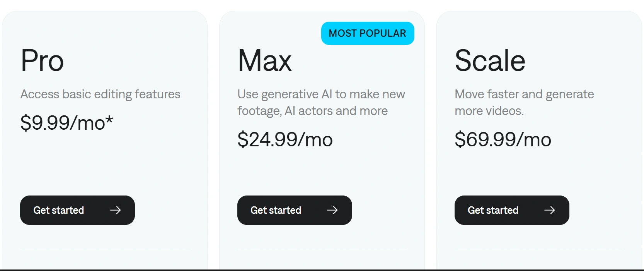Select the Max plan heading
Viewport: 644px width, 271px height.
(265, 61)
